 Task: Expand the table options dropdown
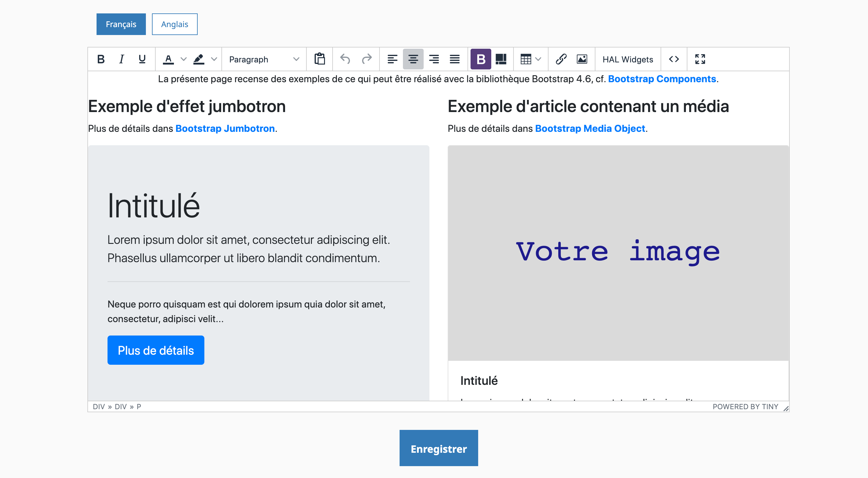[x=538, y=59]
